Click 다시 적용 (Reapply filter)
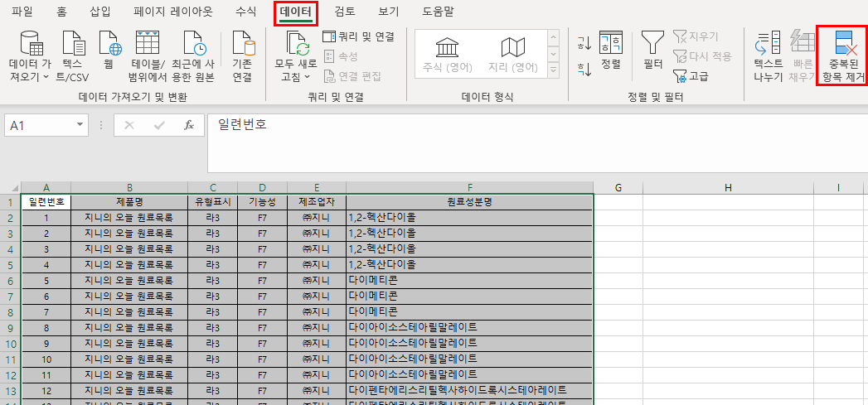The height and width of the screenshot is (405, 868). click(x=702, y=56)
